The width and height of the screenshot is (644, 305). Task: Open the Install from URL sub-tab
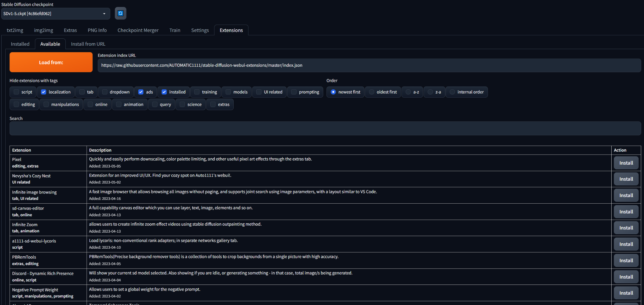click(88, 44)
